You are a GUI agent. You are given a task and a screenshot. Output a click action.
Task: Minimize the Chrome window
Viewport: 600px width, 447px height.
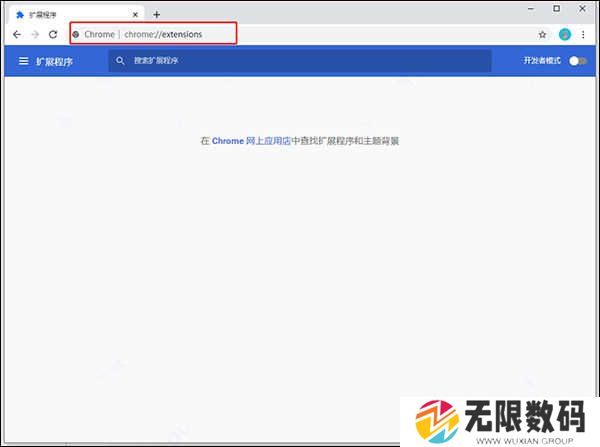pyautogui.click(x=531, y=8)
